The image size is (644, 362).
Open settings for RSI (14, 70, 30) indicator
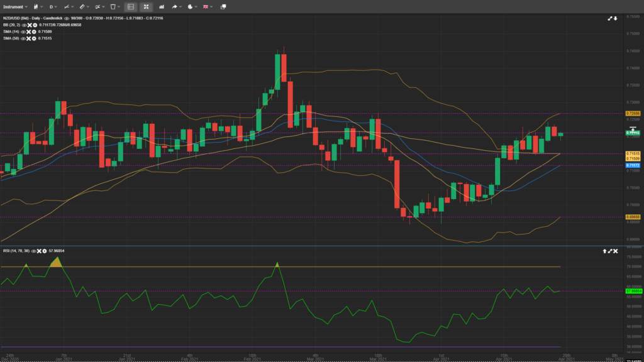click(x=45, y=251)
